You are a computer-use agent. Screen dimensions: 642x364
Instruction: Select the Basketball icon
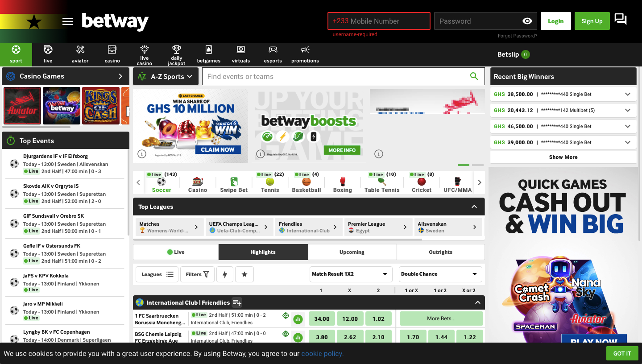click(306, 182)
